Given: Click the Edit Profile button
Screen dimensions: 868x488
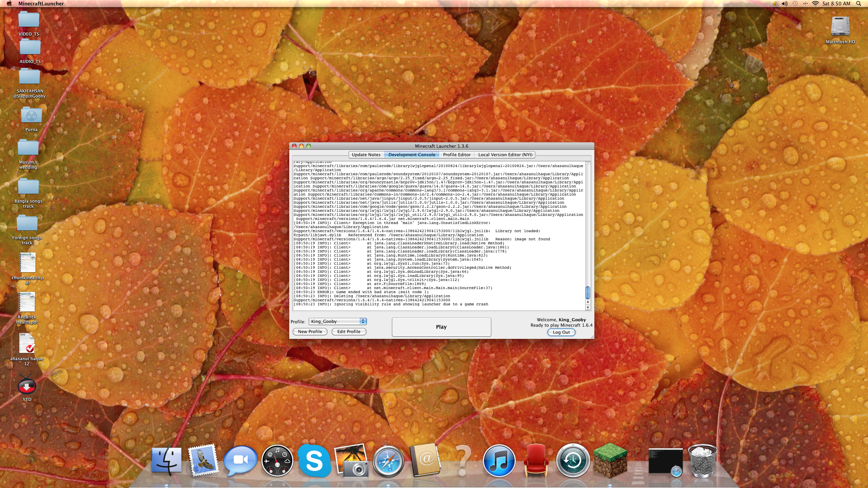Looking at the screenshot, I should (349, 331).
